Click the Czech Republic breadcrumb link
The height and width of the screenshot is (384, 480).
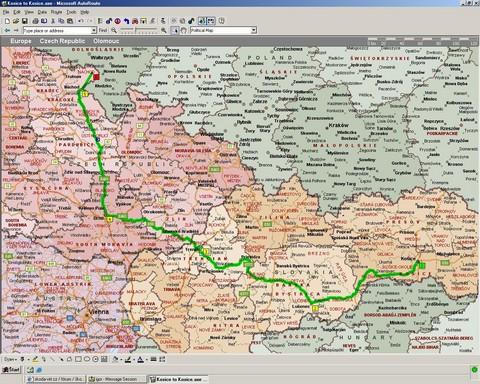62,41
